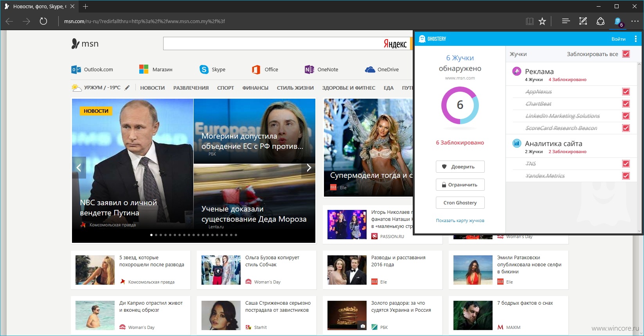Open the НОВОСТИ menu section

152,88
